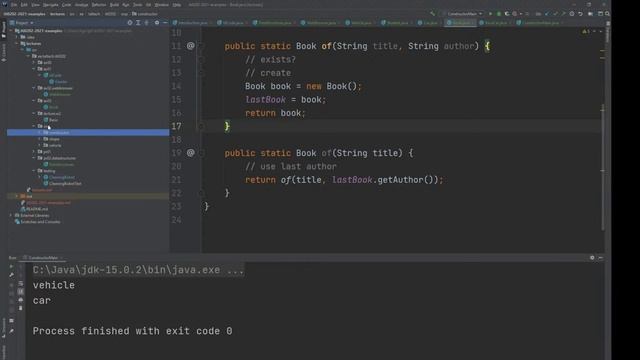Click the override gutter icon on line 11
Viewport: 640px width, 360px height.
191,46
